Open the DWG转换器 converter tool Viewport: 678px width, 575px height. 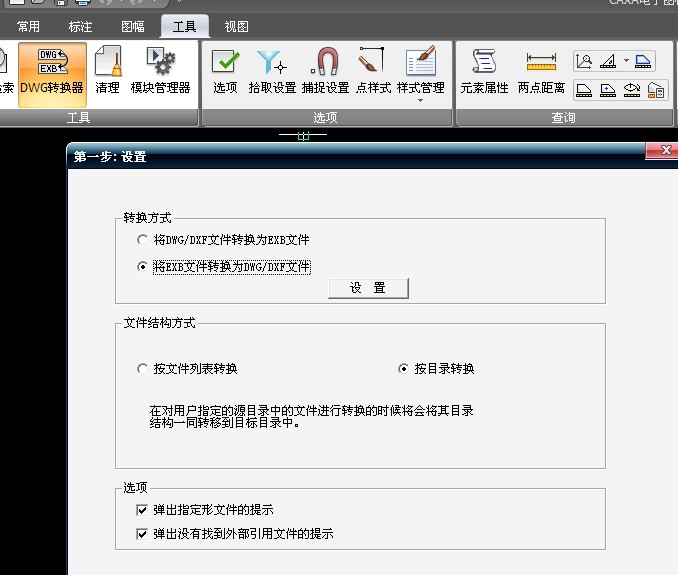[x=52, y=74]
